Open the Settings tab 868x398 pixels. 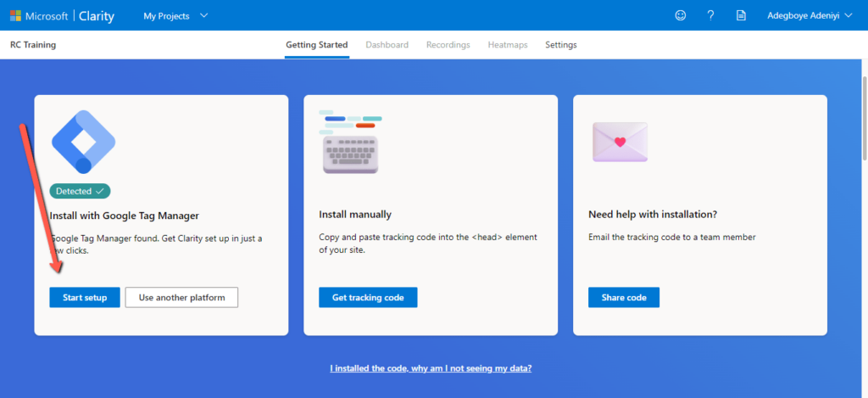point(561,45)
